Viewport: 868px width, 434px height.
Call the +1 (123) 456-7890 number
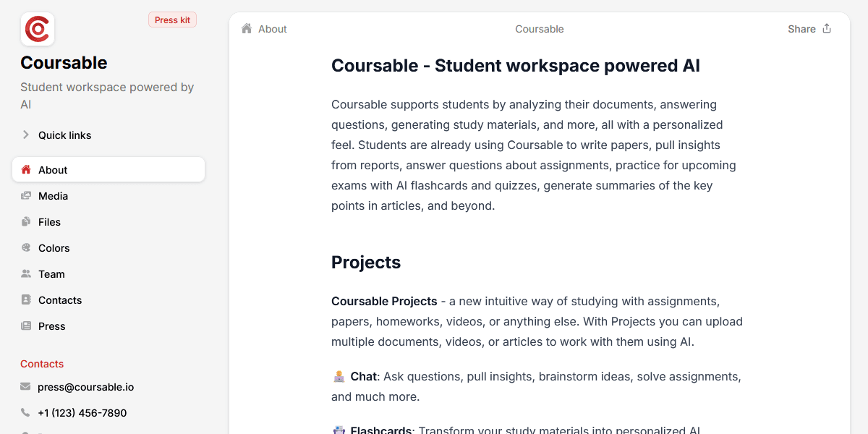(82, 413)
